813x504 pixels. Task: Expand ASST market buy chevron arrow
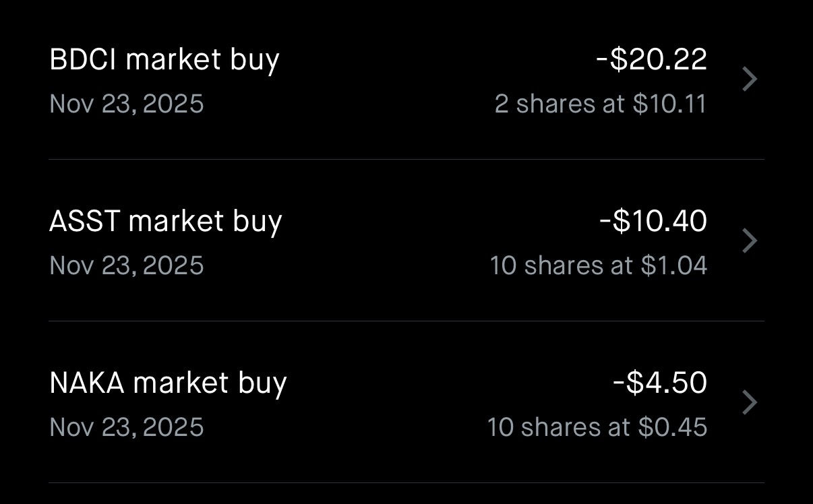[749, 241]
